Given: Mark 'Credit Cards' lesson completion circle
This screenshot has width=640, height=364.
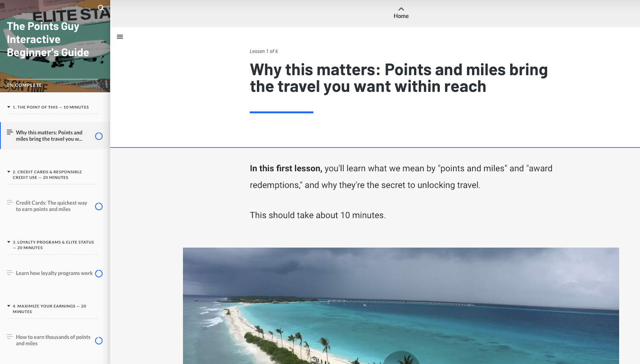Looking at the screenshot, I should pyautogui.click(x=99, y=206).
